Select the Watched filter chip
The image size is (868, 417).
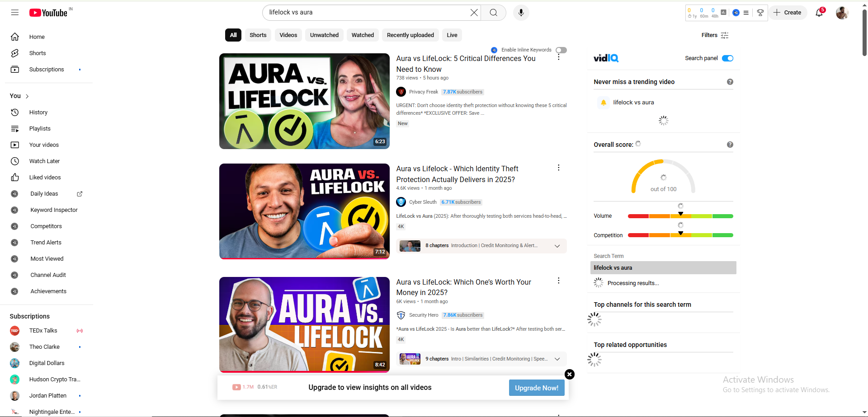[x=363, y=35]
